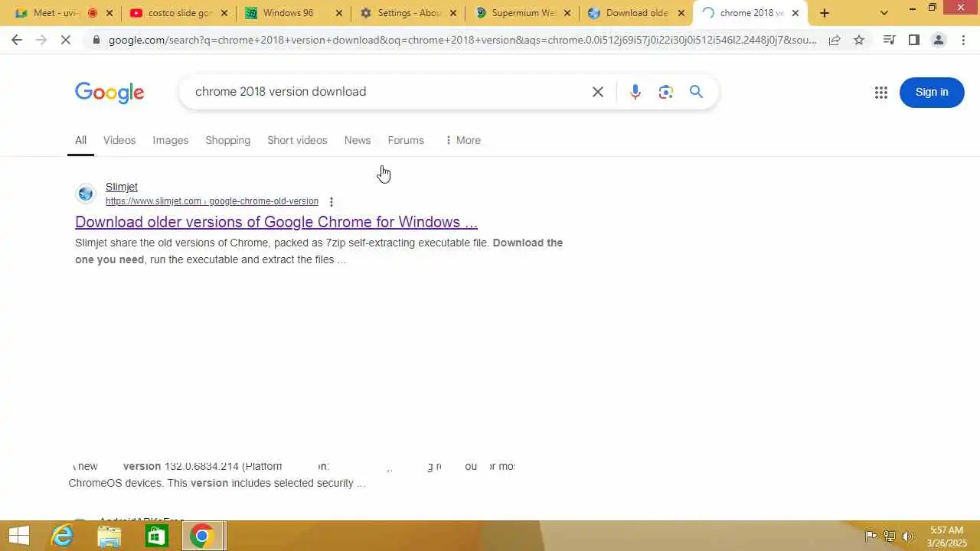The height and width of the screenshot is (551, 980).
Task: Clear the search box with X
Action: click(x=598, y=92)
